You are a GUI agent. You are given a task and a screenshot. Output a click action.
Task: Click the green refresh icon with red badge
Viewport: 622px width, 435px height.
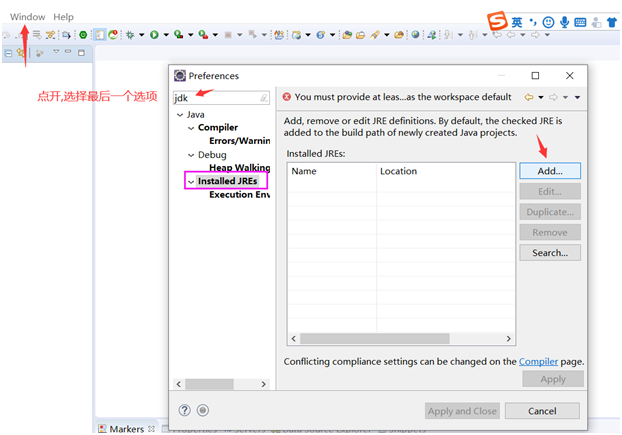(x=113, y=35)
